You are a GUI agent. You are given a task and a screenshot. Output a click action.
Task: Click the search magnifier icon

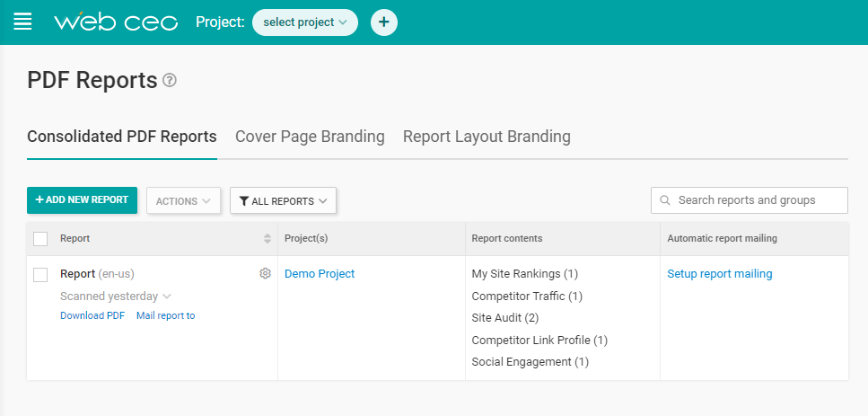pos(665,200)
